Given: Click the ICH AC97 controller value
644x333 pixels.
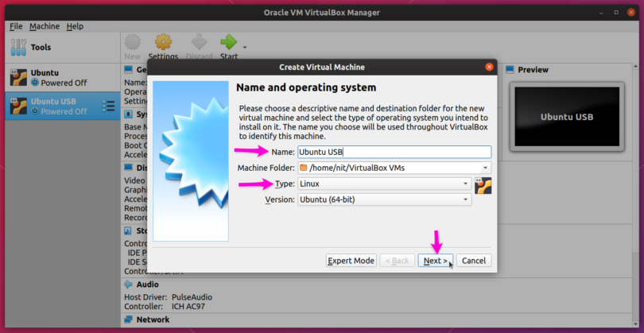Looking at the screenshot, I should [188, 306].
